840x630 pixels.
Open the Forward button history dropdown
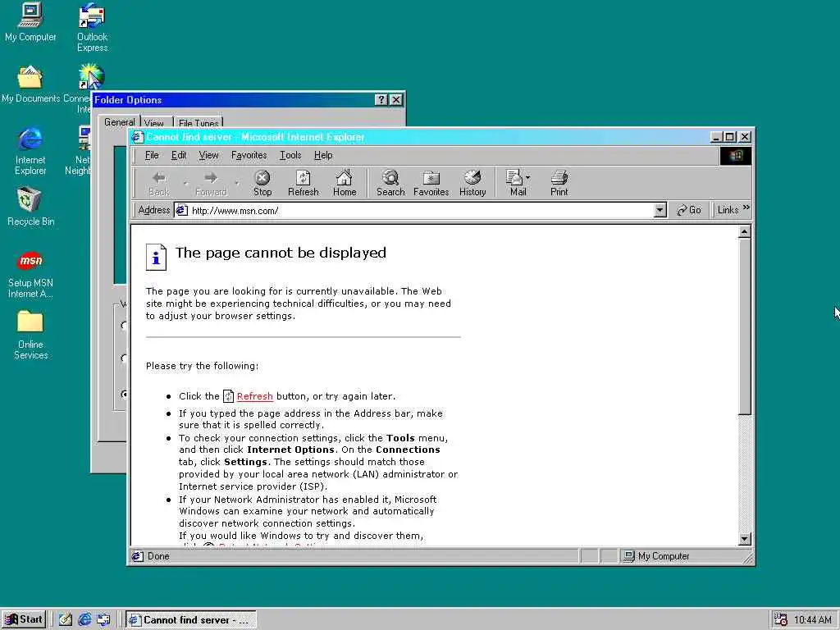pyautogui.click(x=237, y=183)
